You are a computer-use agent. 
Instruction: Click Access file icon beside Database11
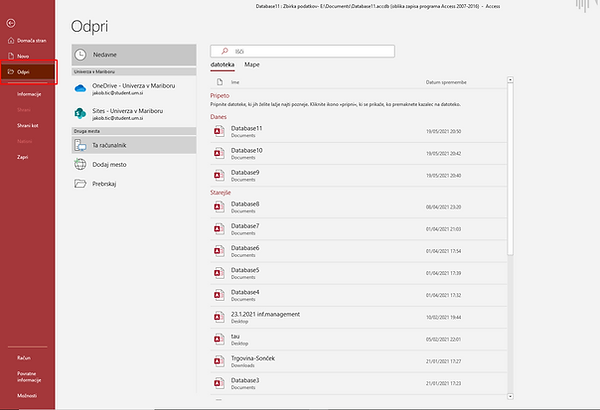[x=219, y=131]
